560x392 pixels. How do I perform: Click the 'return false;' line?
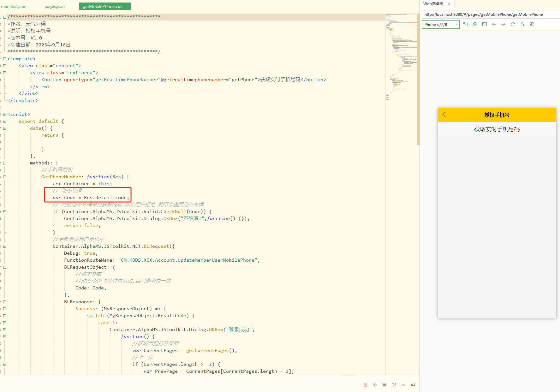(x=82, y=225)
